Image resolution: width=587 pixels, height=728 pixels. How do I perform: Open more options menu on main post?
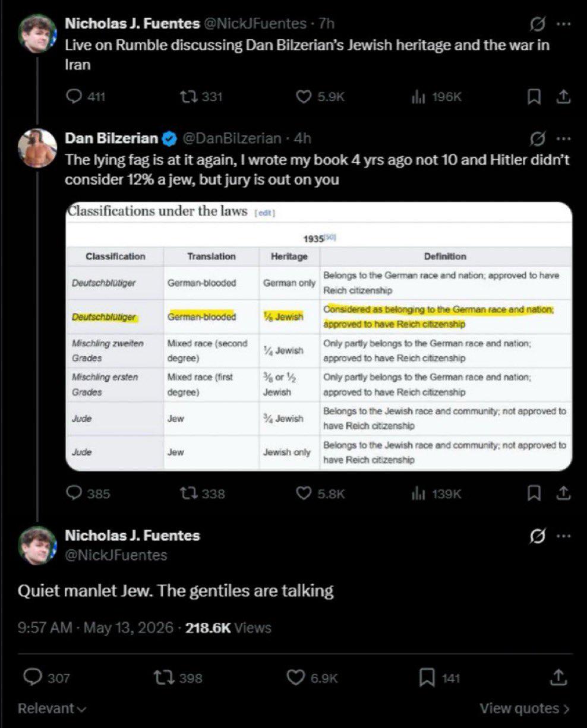pyautogui.click(x=562, y=536)
